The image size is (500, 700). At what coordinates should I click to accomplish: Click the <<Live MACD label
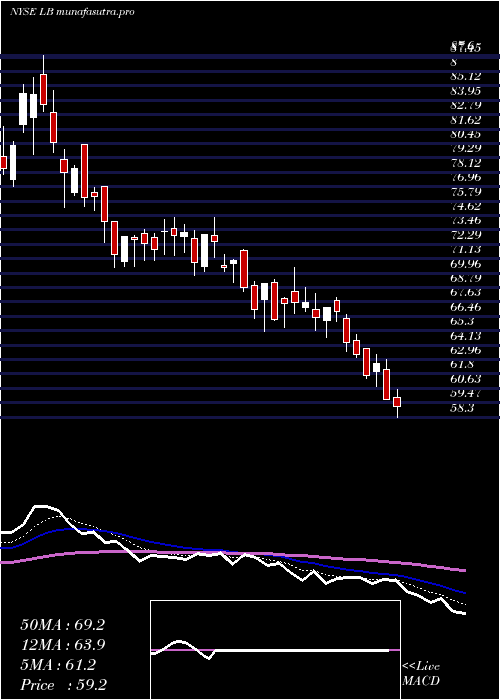pyautogui.click(x=421, y=674)
